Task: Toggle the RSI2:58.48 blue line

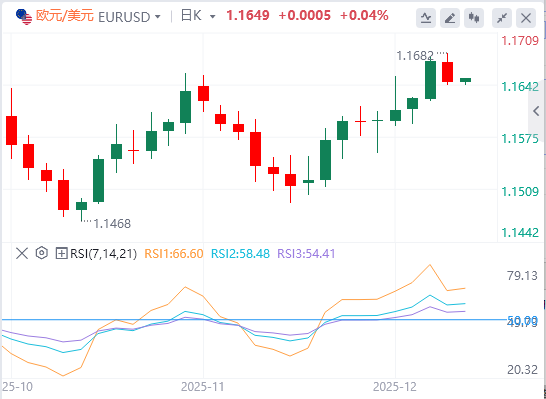Action: point(240,253)
